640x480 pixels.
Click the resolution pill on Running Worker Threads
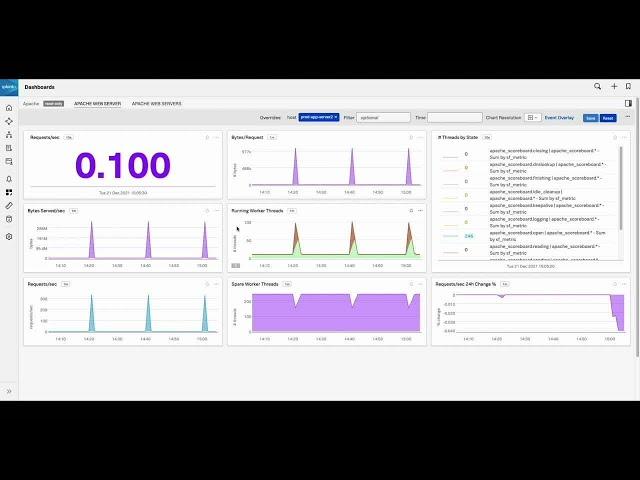(x=291, y=211)
